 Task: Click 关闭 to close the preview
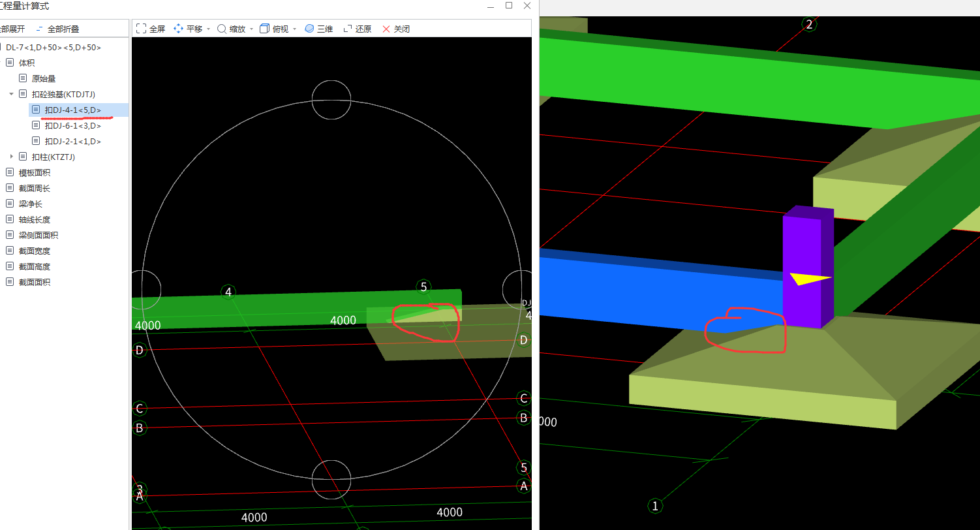tap(396, 29)
